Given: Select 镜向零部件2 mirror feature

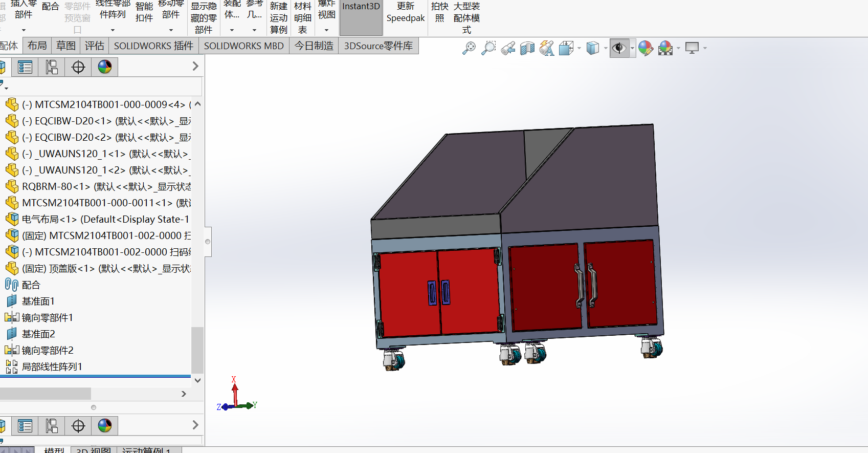Looking at the screenshot, I should [39, 351].
